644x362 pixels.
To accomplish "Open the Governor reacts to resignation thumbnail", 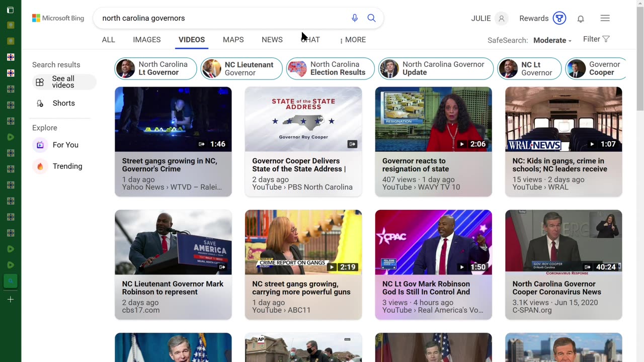I will coord(434,119).
